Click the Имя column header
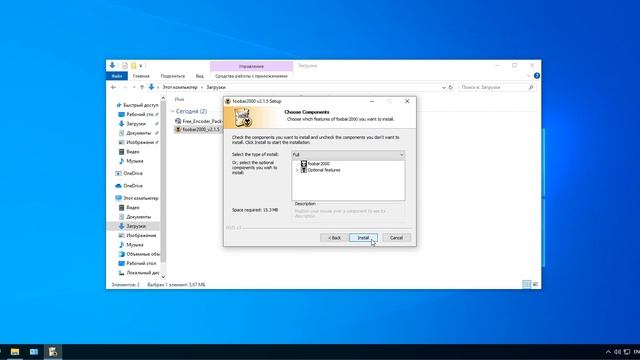Image resolution: width=640 pixels, height=360 pixels. (180, 99)
